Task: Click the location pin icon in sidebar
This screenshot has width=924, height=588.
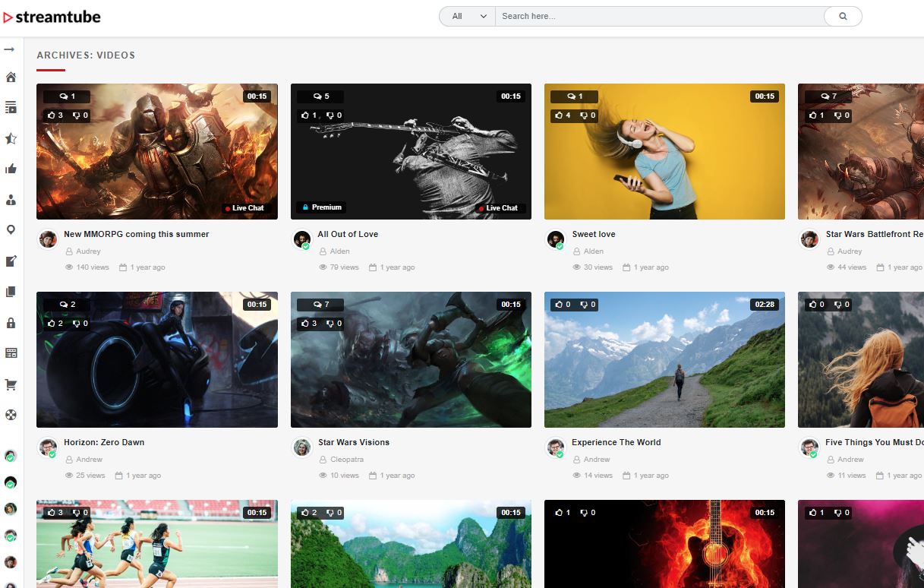Action: pos(11,230)
